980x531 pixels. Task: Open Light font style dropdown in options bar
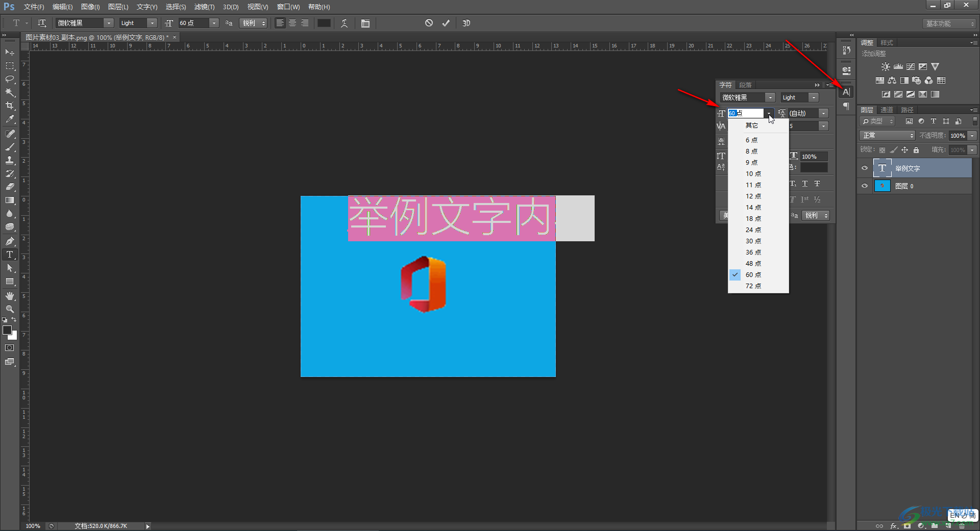152,23
